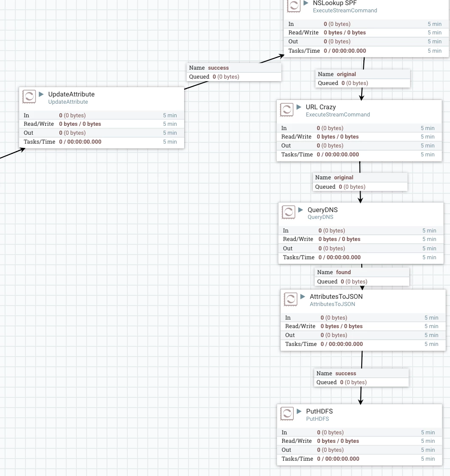This screenshot has height=476, width=450.
Task: Select the AttributesToJSON processor title
Action: pyautogui.click(x=336, y=297)
